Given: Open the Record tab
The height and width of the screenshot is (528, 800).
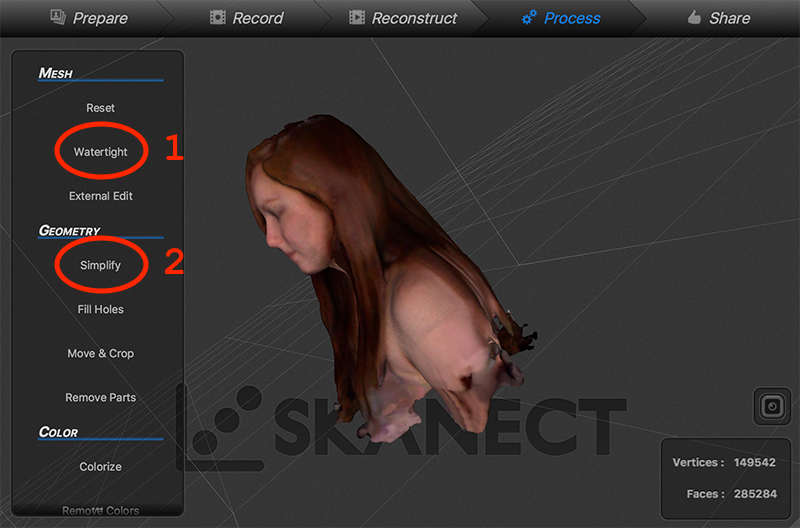Looking at the screenshot, I should coord(246,18).
